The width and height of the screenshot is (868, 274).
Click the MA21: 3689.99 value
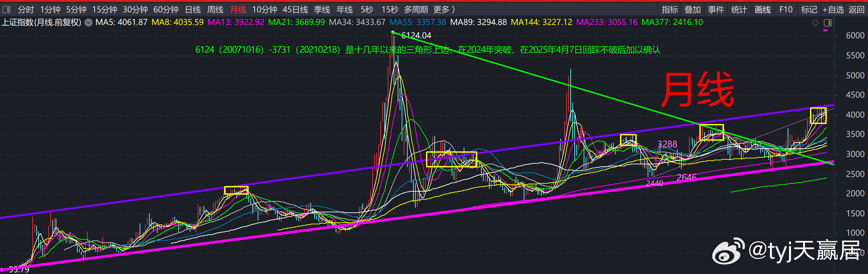297,23
